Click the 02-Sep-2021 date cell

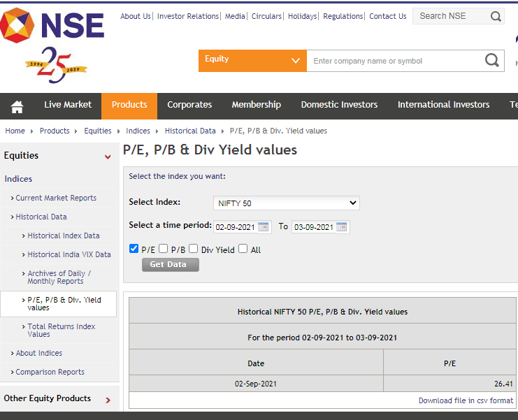pos(256,384)
